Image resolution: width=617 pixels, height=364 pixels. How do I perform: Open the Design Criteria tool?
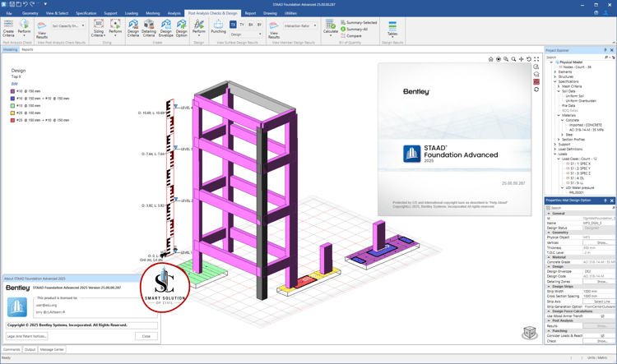point(133,28)
